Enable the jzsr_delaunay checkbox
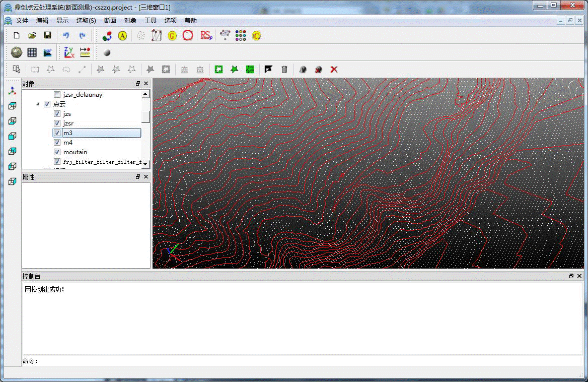Screen dimensions: 588x382 click(x=57, y=95)
